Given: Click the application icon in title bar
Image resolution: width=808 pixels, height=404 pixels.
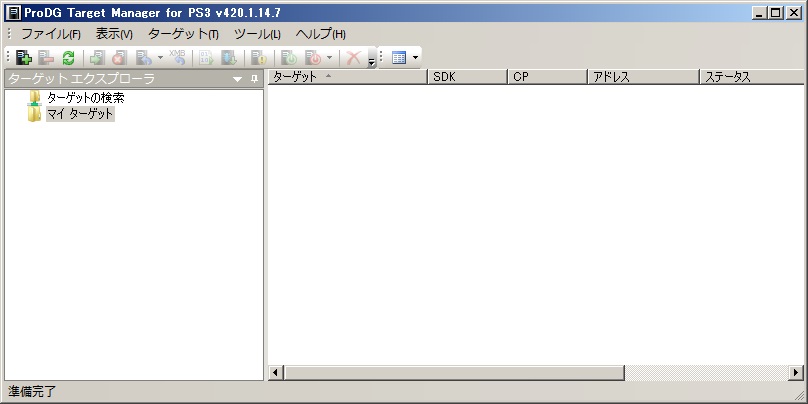Looking at the screenshot, I should (x=12, y=12).
